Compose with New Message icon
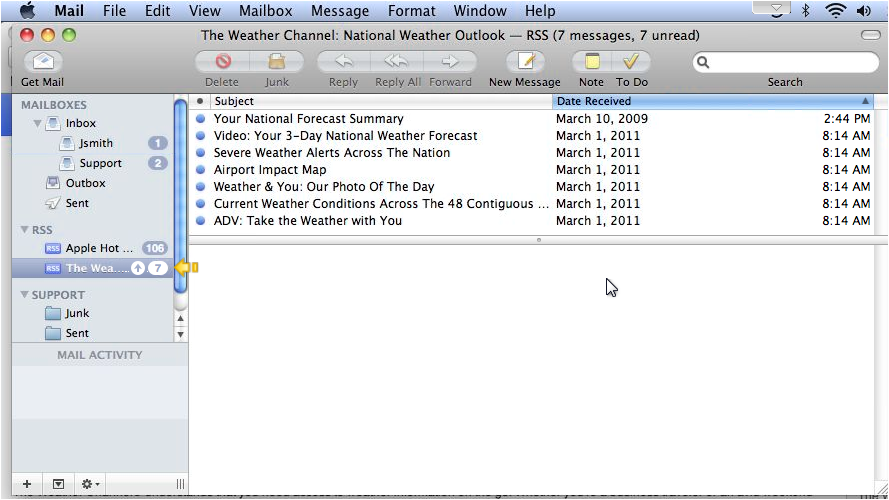 coord(524,62)
